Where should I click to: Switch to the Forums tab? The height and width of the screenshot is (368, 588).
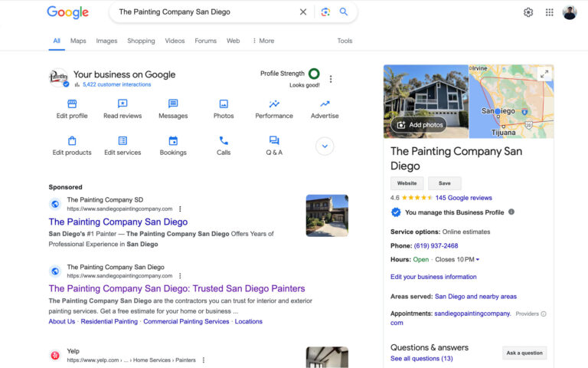tap(205, 41)
